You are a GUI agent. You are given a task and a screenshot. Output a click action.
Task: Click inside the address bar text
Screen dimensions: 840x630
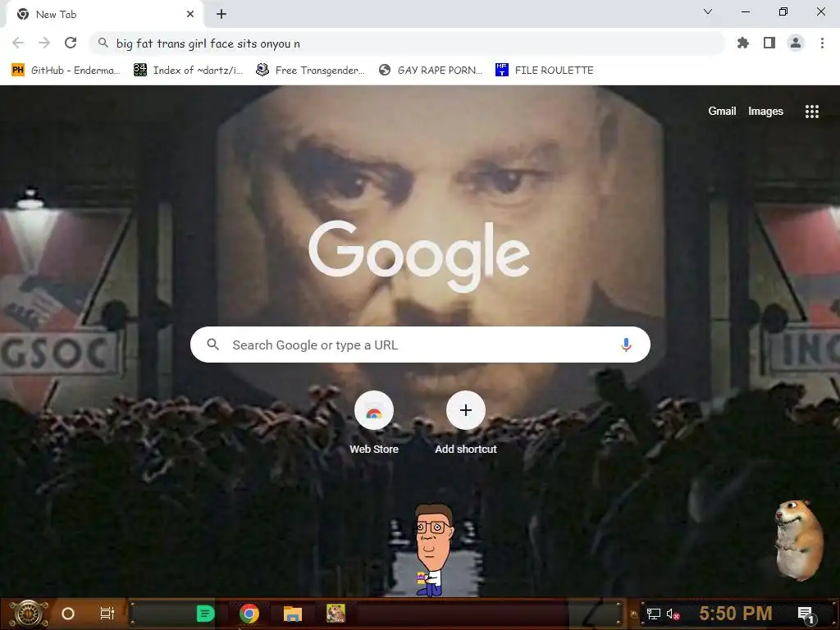click(x=208, y=43)
